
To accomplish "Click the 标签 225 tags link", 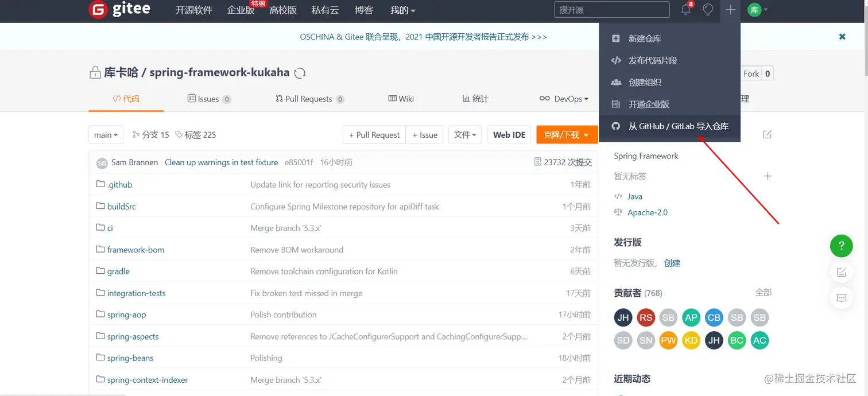I will click(196, 135).
